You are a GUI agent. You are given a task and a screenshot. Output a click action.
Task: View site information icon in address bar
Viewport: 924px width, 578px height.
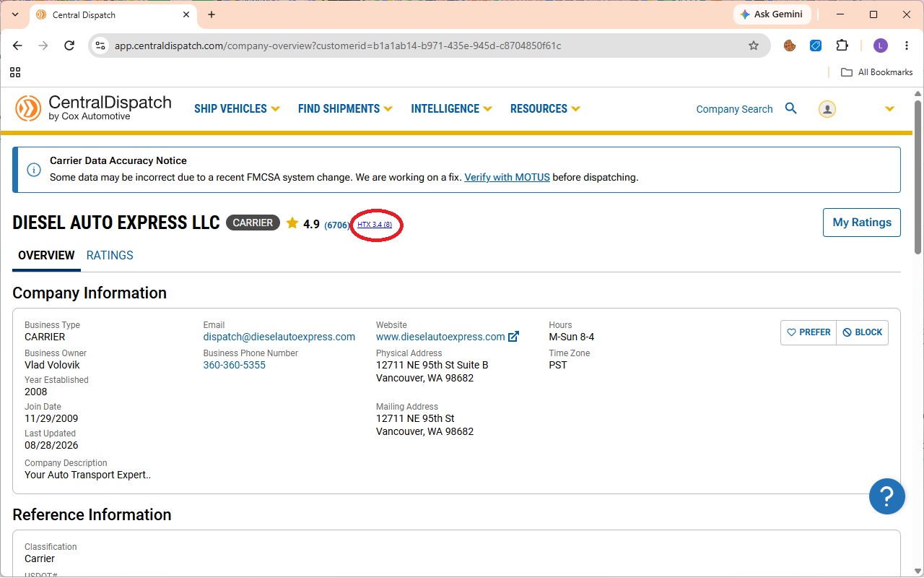coord(101,46)
